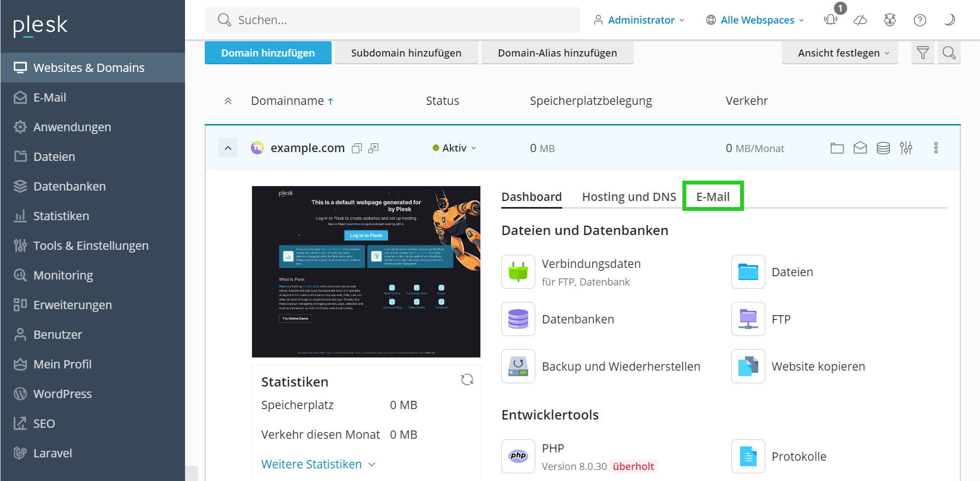Click the Plesk logo
Viewport: 980px width, 481px height.
40,25
